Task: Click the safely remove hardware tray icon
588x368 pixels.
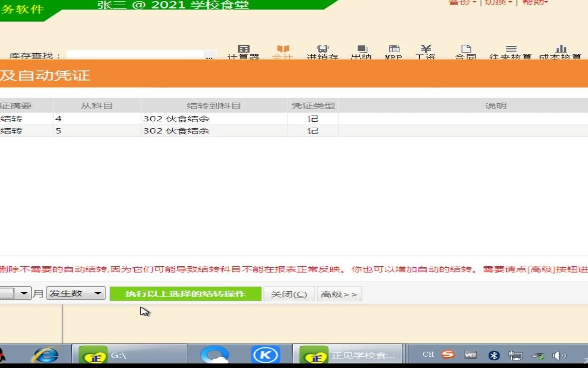Action: coord(538,356)
